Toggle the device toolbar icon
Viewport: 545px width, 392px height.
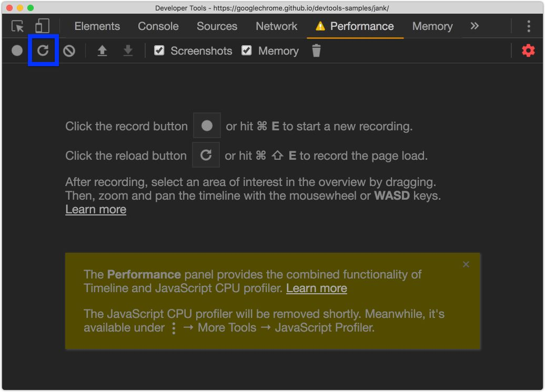click(x=43, y=26)
